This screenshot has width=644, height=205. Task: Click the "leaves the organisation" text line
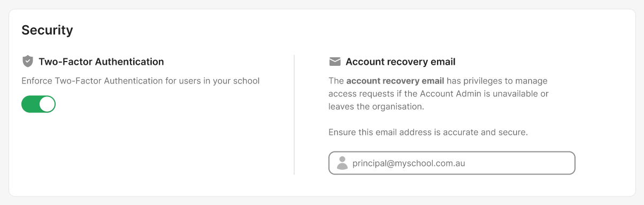pos(376,107)
